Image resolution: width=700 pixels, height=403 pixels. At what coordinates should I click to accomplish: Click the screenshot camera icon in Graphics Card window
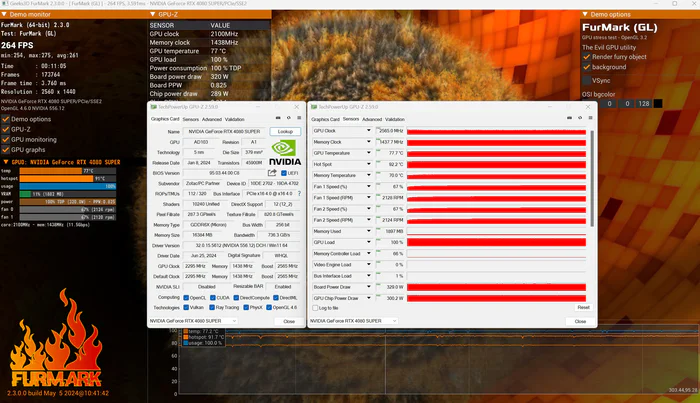(x=278, y=118)
